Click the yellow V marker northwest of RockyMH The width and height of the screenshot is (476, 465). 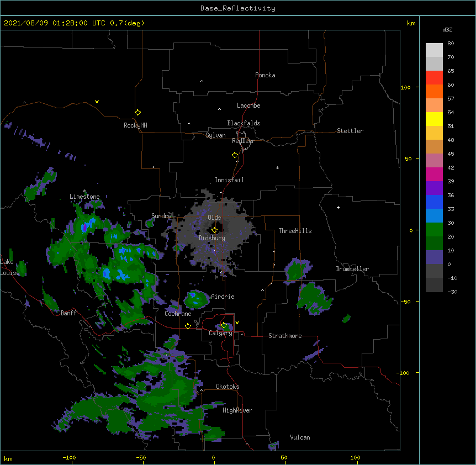tap(97, 102)
